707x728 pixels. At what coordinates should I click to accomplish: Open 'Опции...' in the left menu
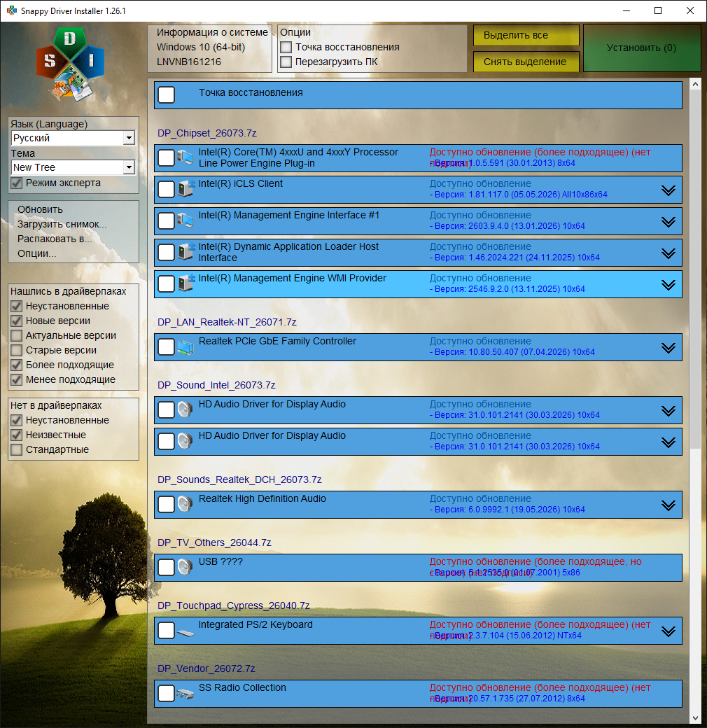pyautogui.click(x=36, y=253)
